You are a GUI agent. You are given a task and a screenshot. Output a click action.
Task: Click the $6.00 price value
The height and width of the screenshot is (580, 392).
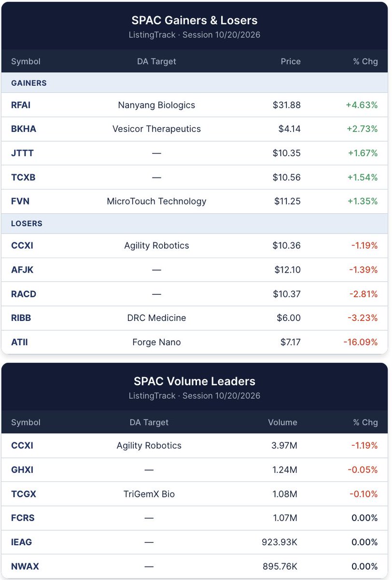pos(290,318)
